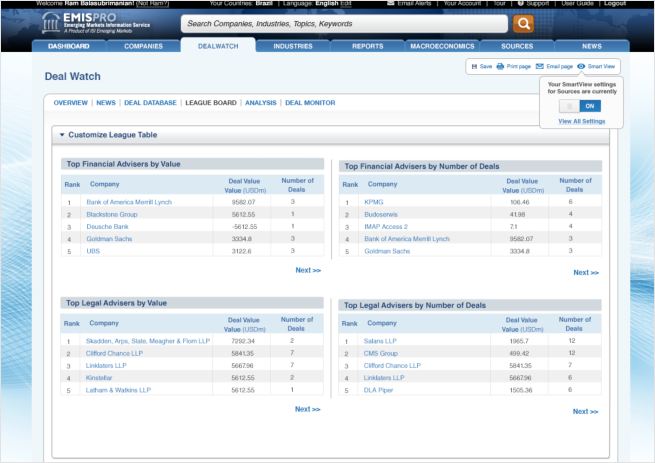The image size is (655, 463).
Task: Open the Macroeconomics tab
Action: click(442, 46)
